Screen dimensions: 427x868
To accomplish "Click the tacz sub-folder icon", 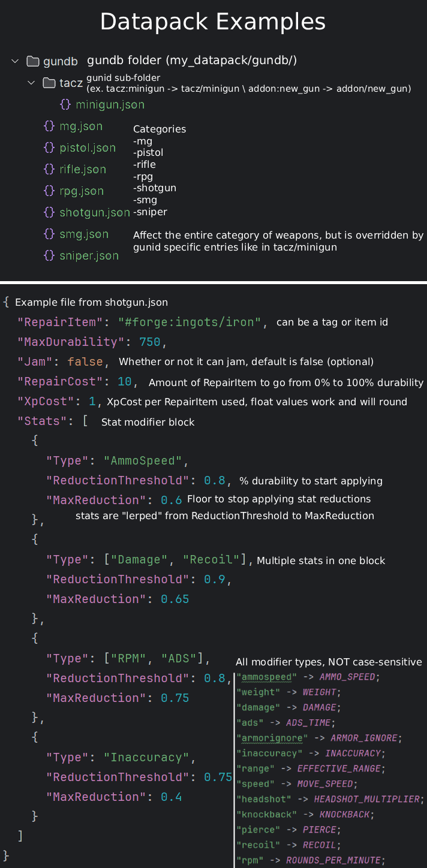I will coord(49,83).
